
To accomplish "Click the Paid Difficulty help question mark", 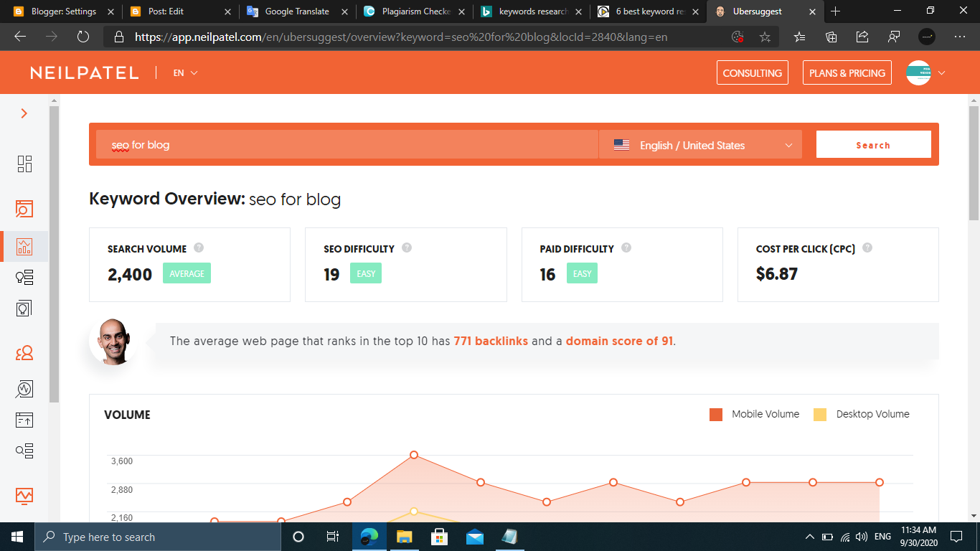I will tap(626, 248).
